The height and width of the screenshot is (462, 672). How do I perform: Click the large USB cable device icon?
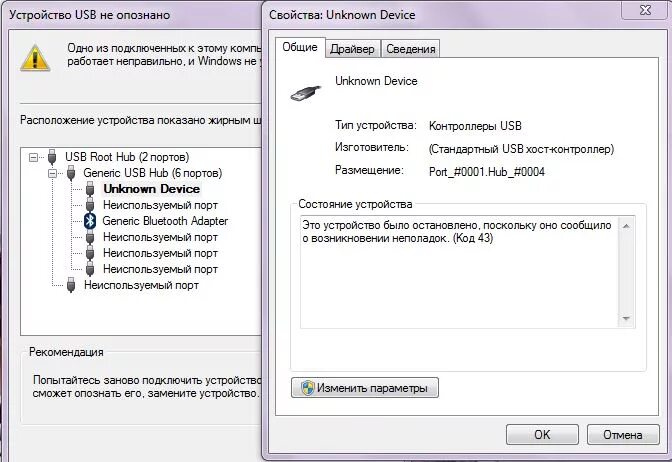[306, 91]
